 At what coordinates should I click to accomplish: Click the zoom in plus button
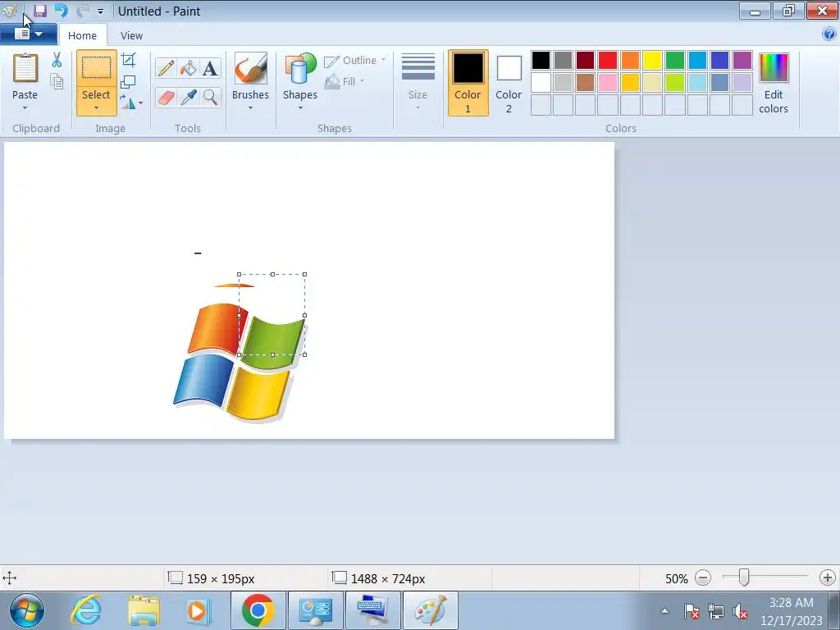coord(827,578)
